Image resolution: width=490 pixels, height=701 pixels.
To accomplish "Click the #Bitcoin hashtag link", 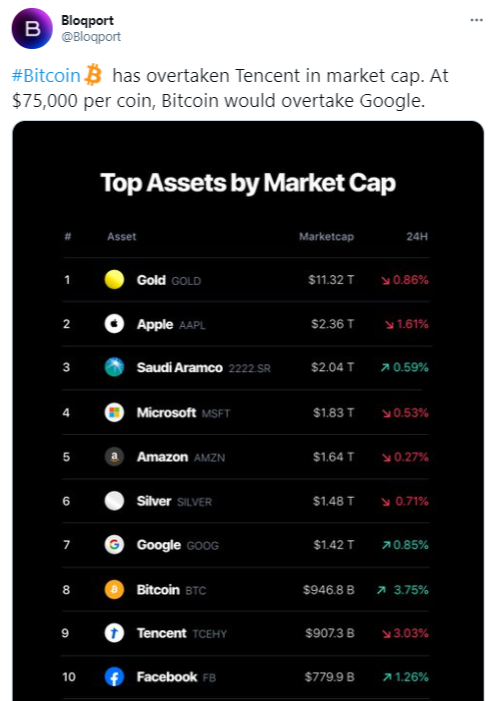I will 46,76.
